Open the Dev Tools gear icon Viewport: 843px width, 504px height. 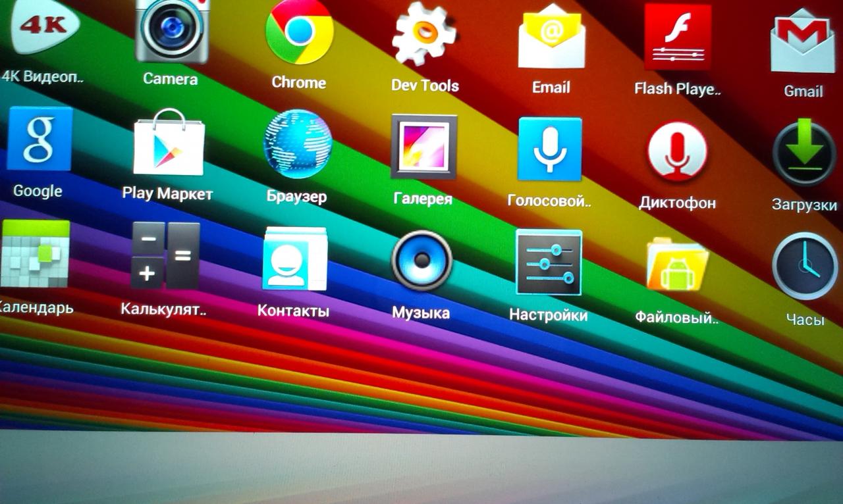[x=424, y=32]
